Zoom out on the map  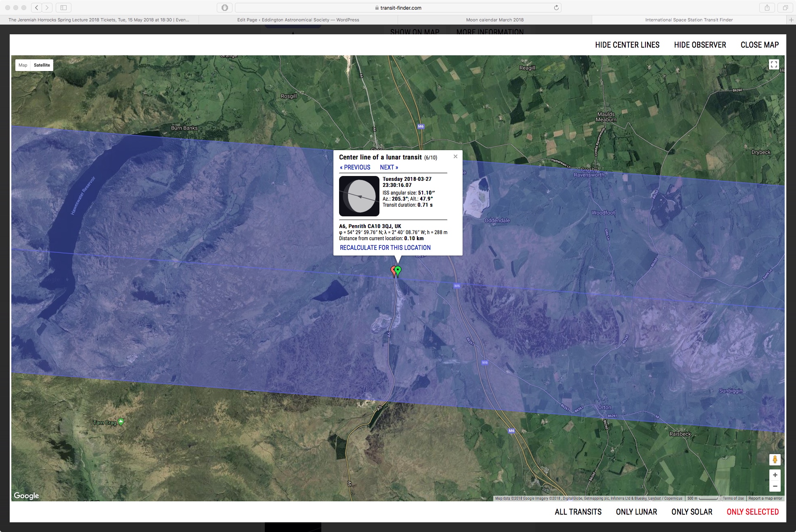click(775, 486)
